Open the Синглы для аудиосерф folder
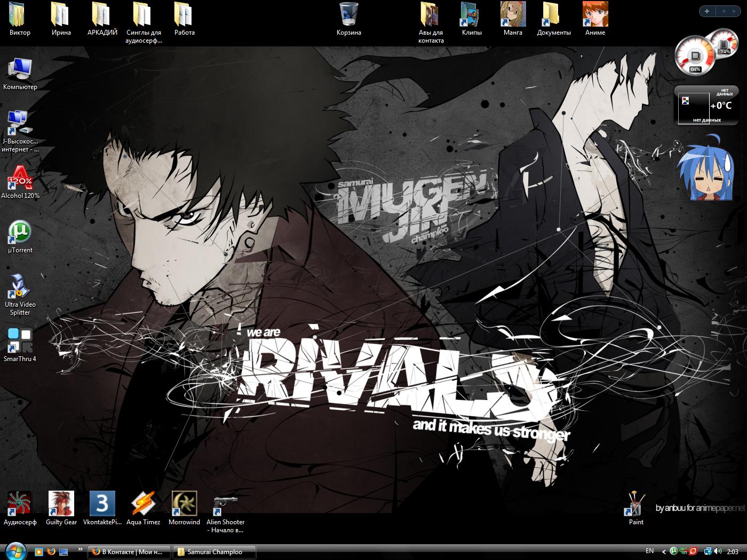Viewport: 747px width, 560px height. [x=143, y=22]
